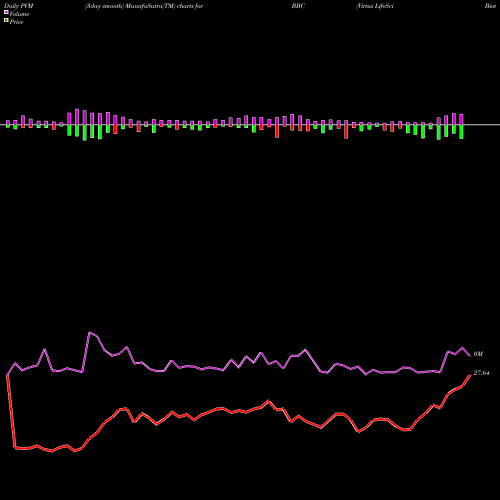Click the '(3day smooth)' subtitle text

click(105, 6)
